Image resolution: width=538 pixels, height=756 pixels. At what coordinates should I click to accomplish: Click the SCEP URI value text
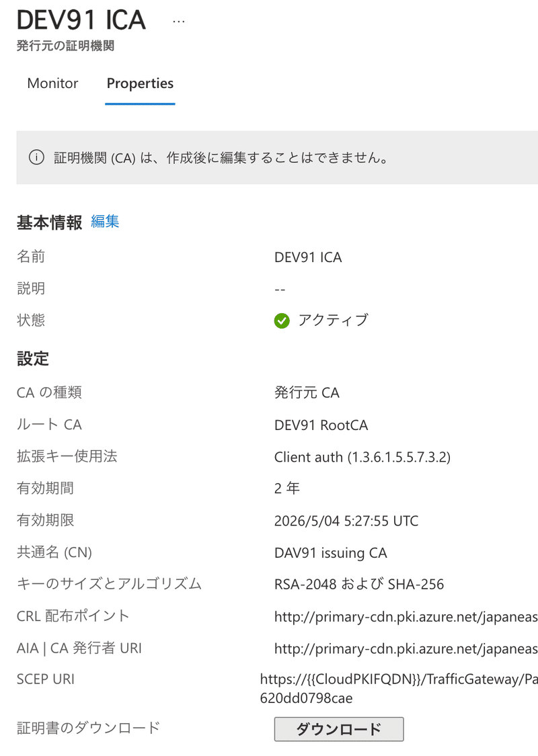[x=399, y=689]
